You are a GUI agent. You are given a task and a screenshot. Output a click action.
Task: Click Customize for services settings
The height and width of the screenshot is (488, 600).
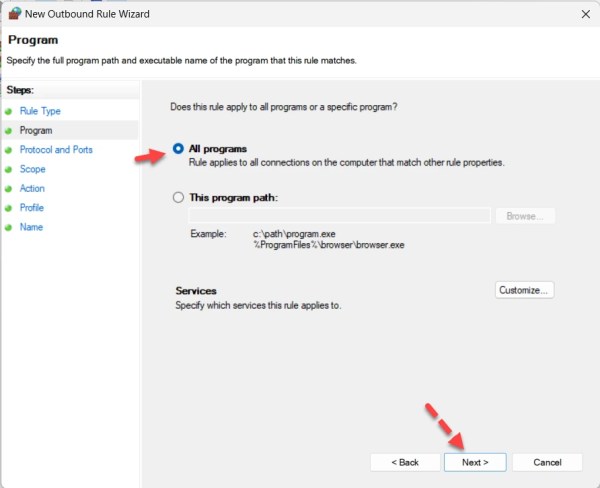pos(525,290)
